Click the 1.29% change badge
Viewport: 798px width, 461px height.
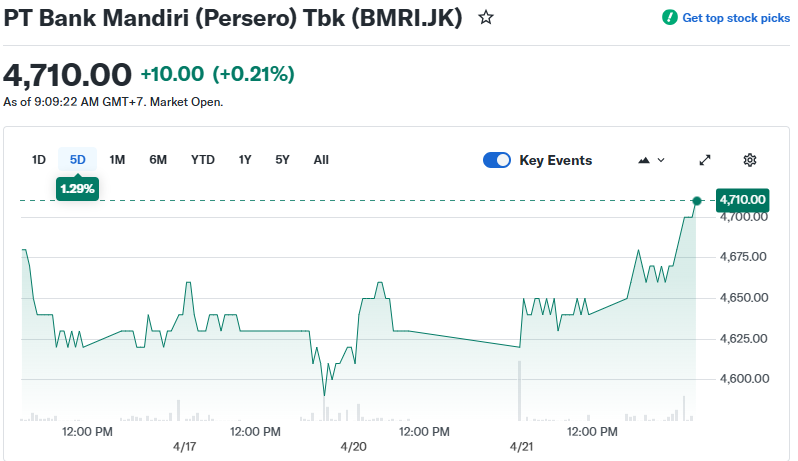[x=77, y=188]
